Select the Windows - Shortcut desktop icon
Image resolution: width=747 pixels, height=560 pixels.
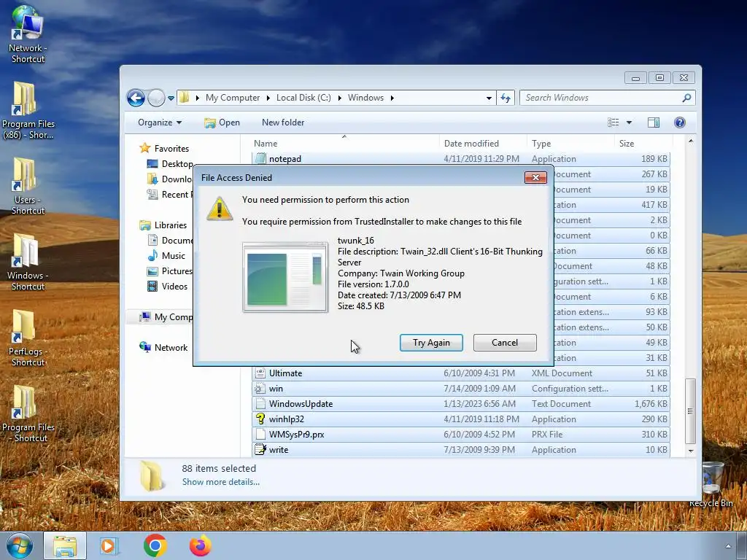[x=28, y=262]
